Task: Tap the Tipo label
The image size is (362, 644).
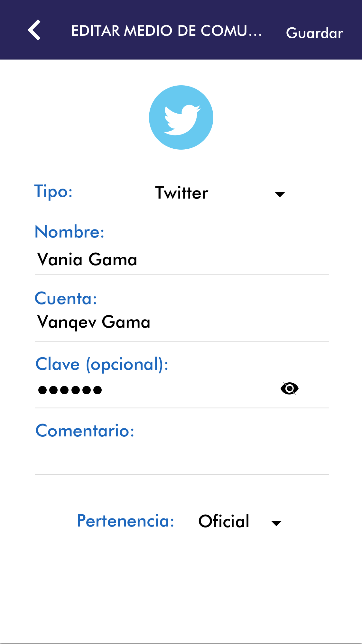Action: click(x=53, y=191)
